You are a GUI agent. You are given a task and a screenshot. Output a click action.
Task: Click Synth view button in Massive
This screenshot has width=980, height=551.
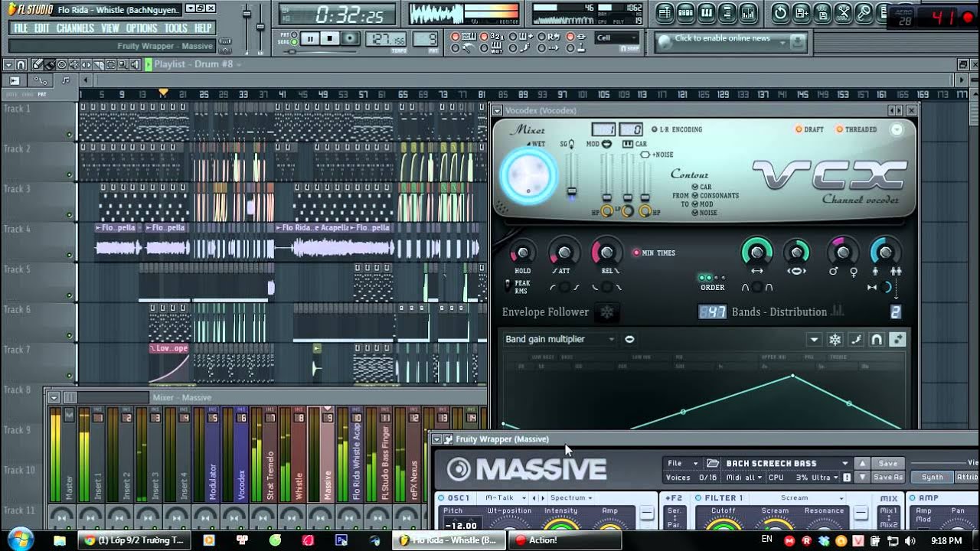932,478
